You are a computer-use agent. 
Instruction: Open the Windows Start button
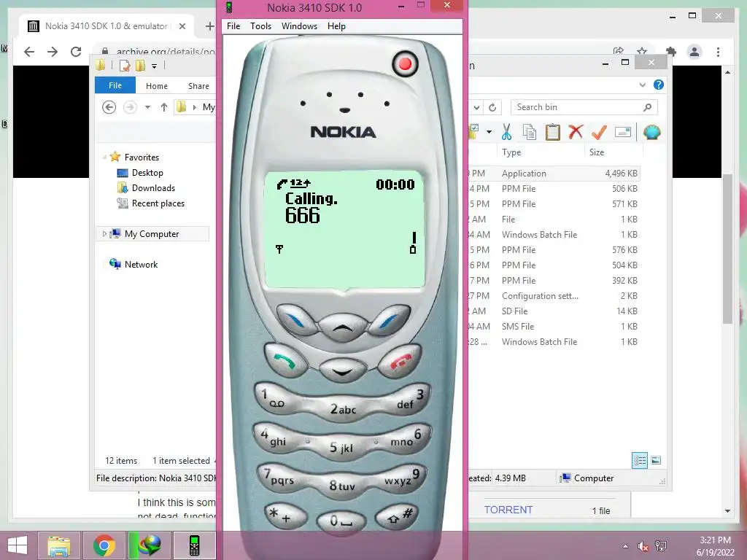coord(18,545)
